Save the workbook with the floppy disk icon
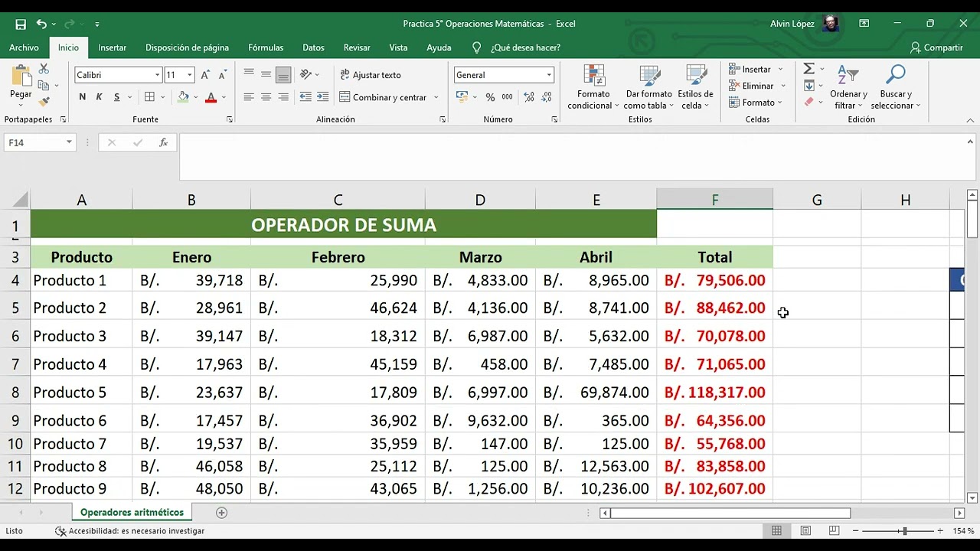The image size is (980, 551). pyautogui.click(x=21, y=24)
